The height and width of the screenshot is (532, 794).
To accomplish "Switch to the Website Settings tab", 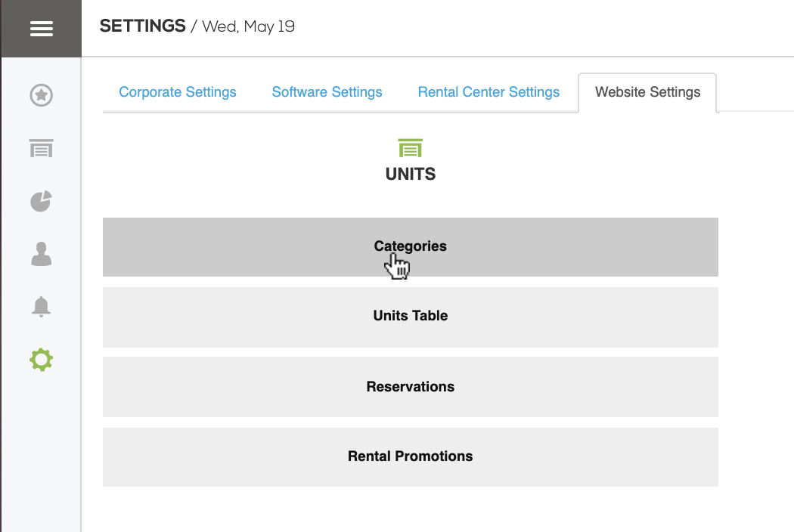I will (647, 91).
